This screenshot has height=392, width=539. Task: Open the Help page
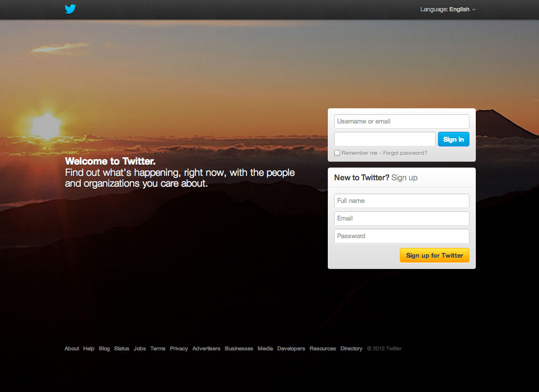89,348
